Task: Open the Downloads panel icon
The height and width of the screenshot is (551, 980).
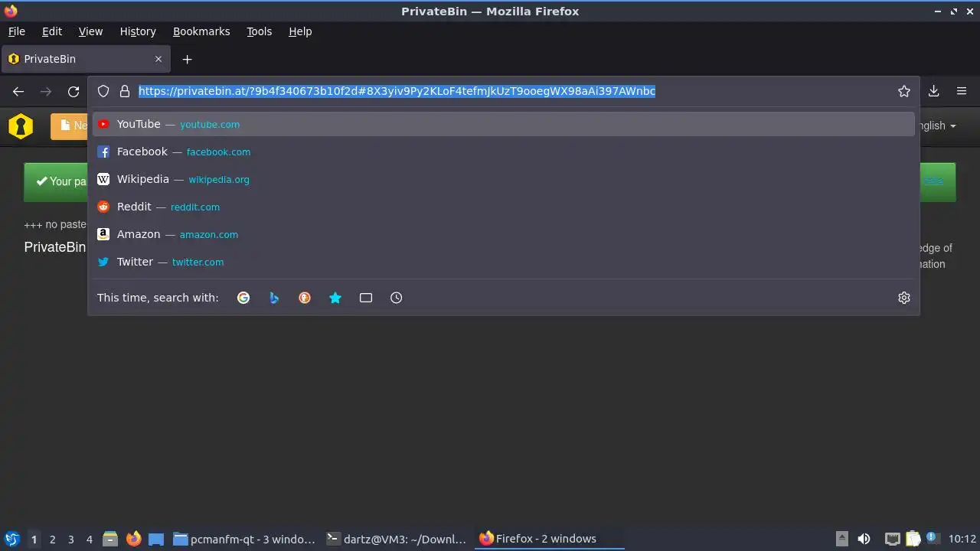Action: pyautogui.click(x=934, y=91)
